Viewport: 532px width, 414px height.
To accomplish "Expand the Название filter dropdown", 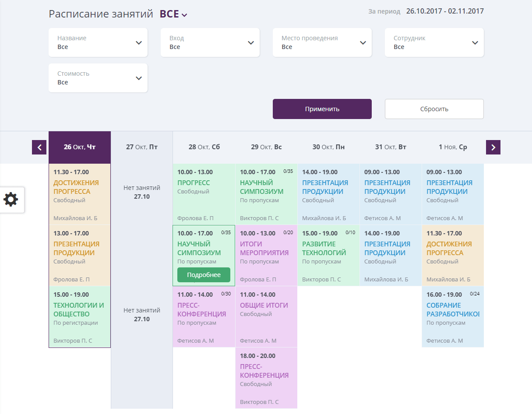I will [x=98, y=42].
